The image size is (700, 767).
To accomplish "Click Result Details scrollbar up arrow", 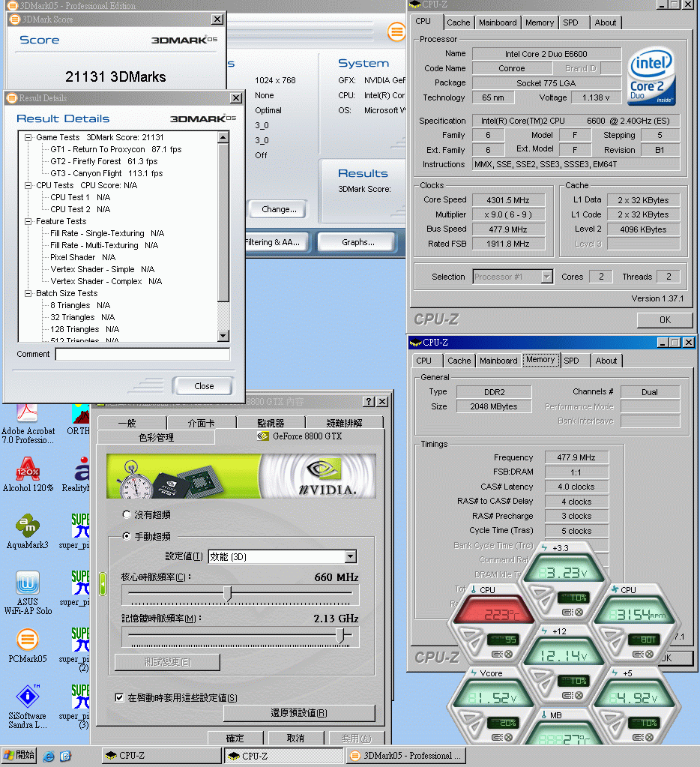I will (x=223, y=137).
